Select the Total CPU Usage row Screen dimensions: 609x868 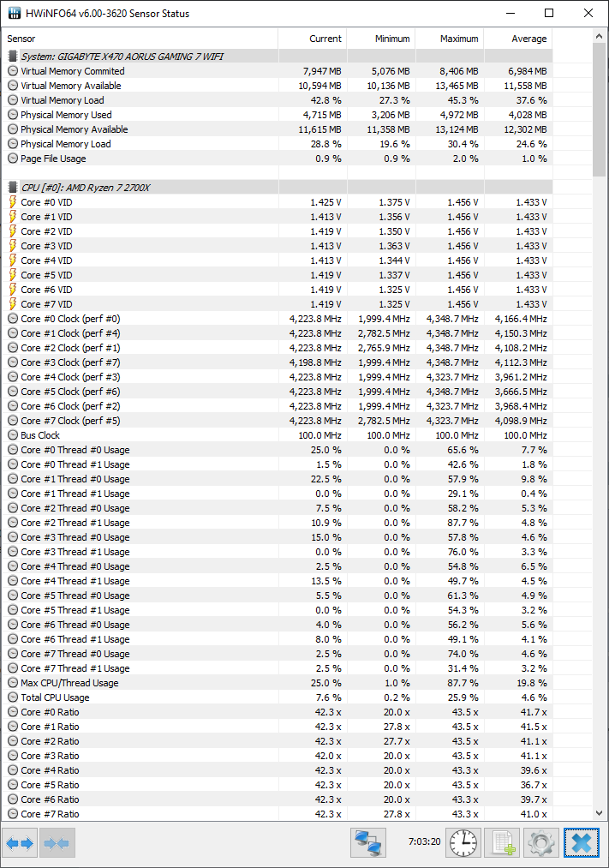point(55,697)
